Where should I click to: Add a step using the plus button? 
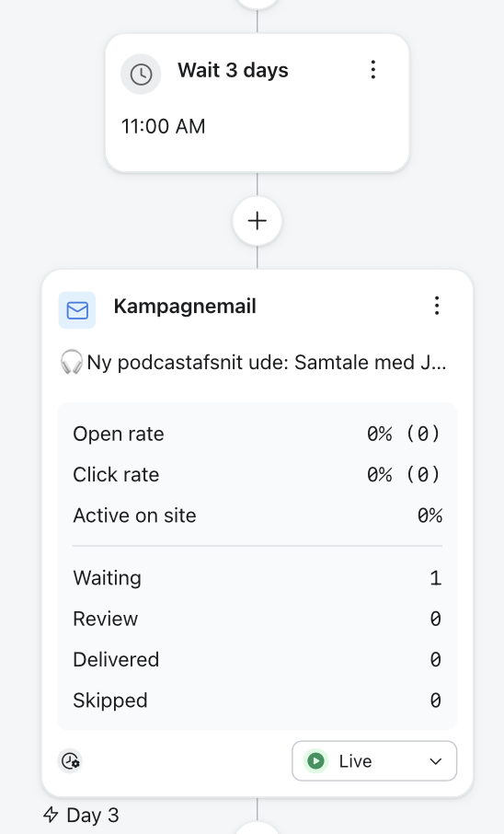tap(258, 221)
